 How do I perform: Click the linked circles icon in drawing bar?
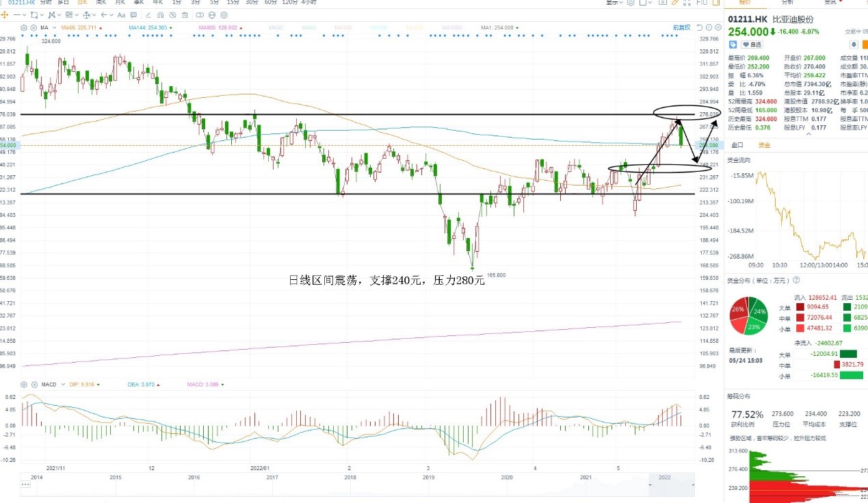point(200,15)
